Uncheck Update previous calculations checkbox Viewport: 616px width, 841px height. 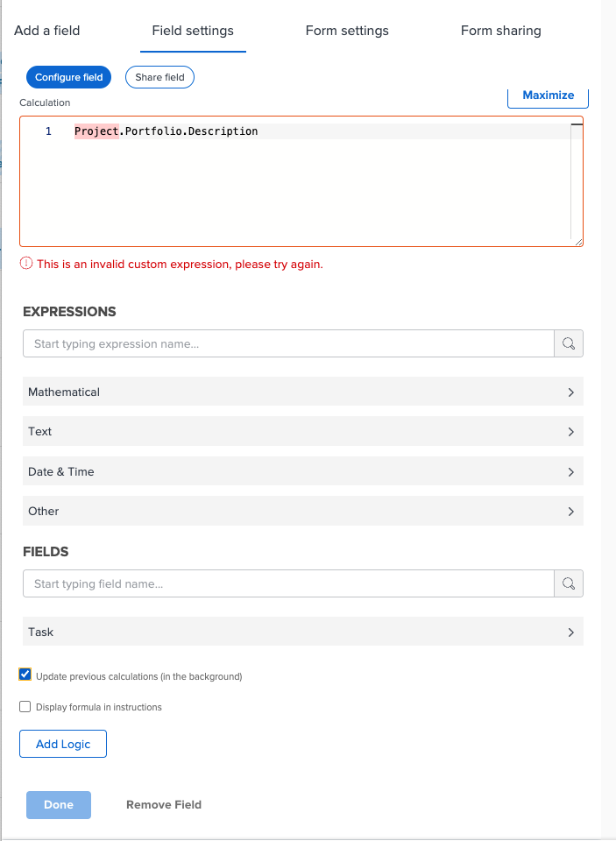coord(25,675)
